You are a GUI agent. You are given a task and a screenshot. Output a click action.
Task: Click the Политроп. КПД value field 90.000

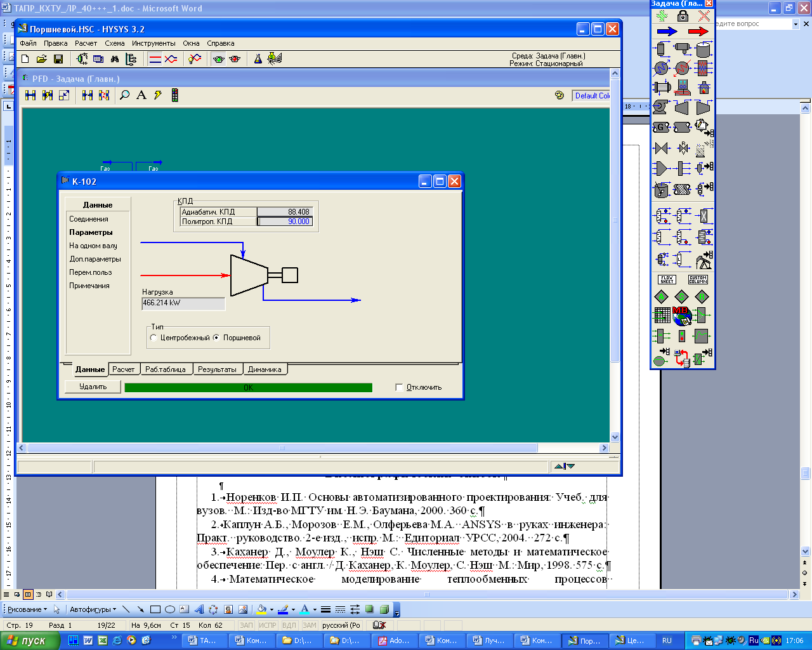point(284,222)
